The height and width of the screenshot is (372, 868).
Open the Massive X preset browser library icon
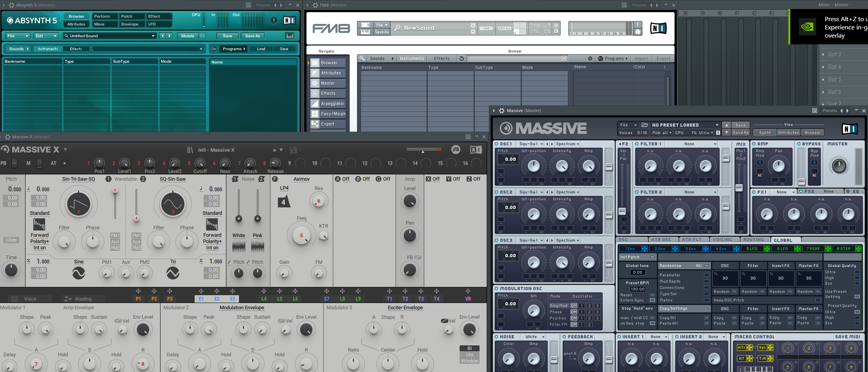[x=190, y=150]
